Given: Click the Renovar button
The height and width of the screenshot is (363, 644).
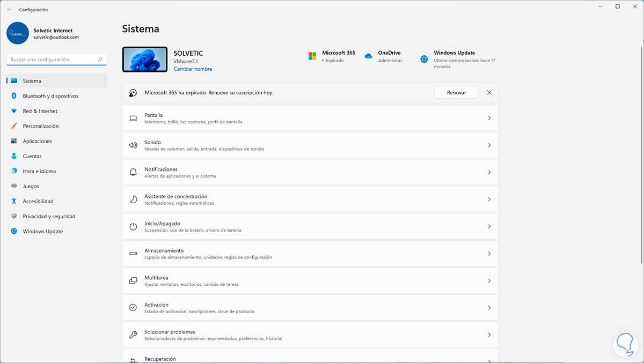Looking at the screenshot, I should point(456,93).
